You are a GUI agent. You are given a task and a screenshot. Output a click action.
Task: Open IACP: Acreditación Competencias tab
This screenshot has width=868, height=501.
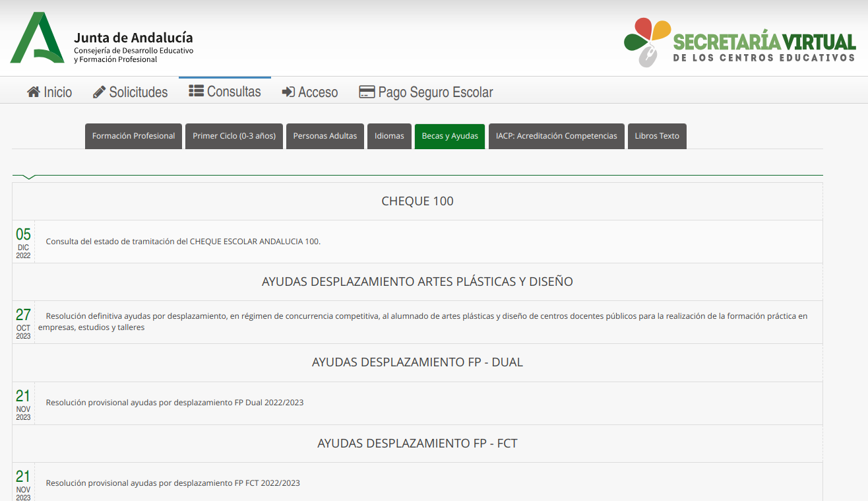tap(556, 136)
